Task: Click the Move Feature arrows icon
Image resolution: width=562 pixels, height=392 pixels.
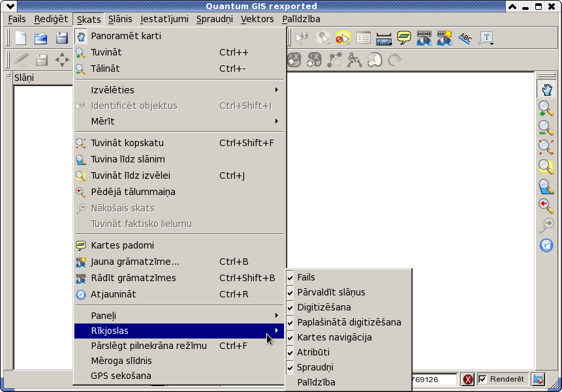Action: (62, 60)
